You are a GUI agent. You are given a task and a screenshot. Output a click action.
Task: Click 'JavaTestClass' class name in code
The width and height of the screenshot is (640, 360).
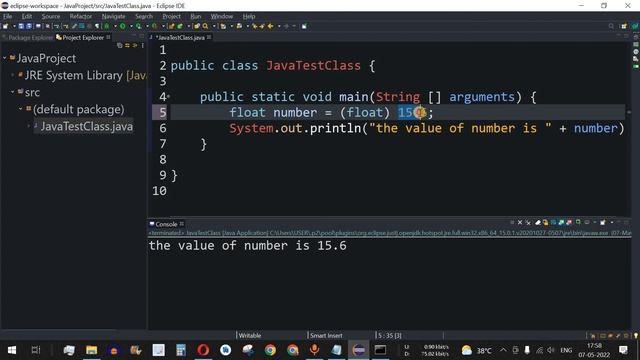[313, 66]
